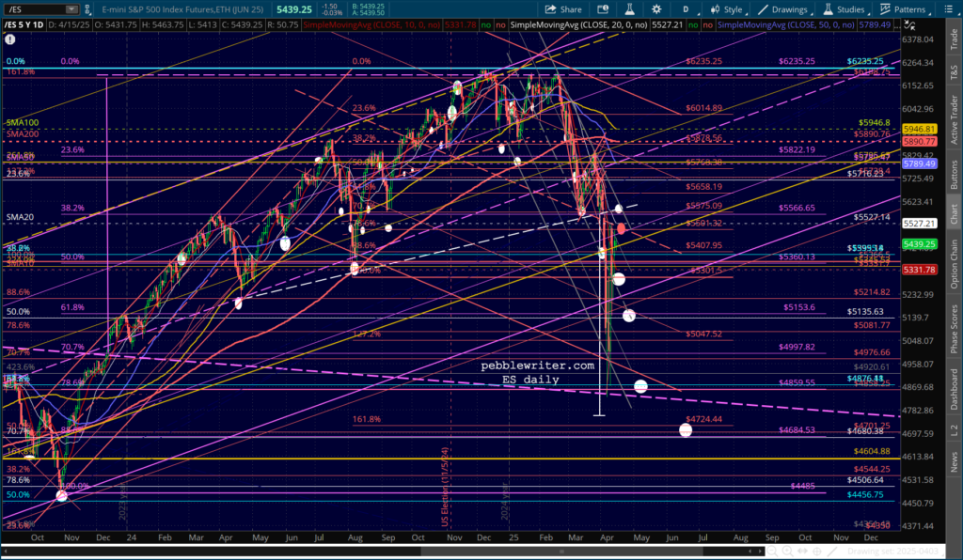This screenshot has width=963, height=560.
Task: Click the 5946.81 yellow price label
Action: pyautogui.click(x=919, y=130)
